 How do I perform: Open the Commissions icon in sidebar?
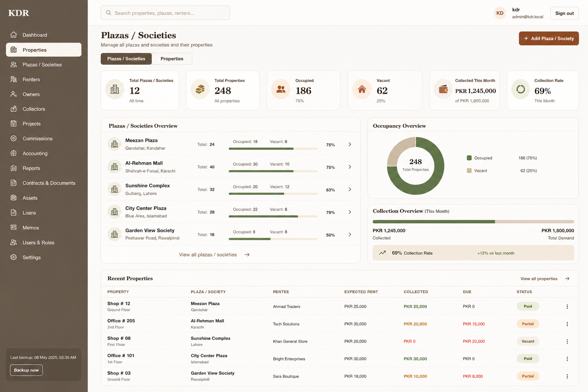coord(14,139)
